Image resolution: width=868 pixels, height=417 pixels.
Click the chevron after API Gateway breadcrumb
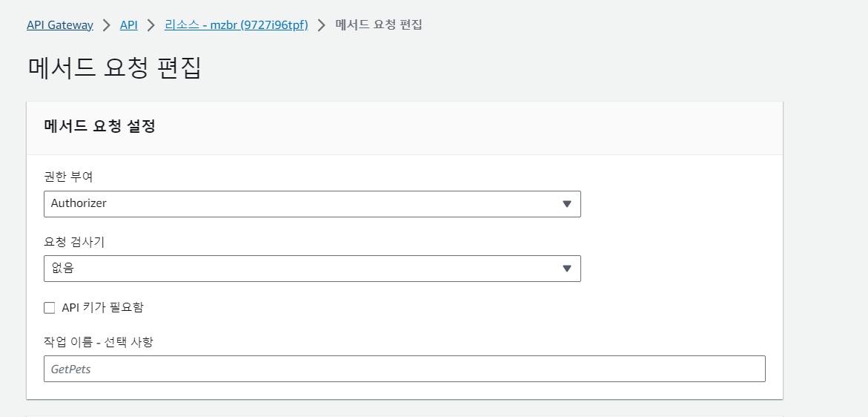pos(107,25)
